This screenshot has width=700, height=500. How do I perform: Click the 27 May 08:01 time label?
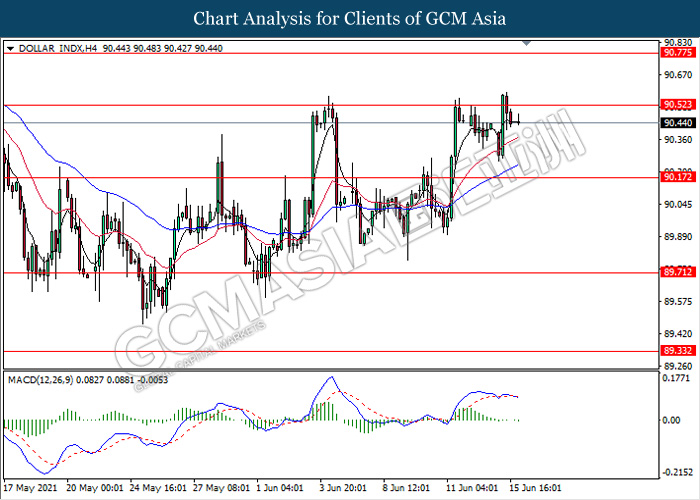coord(222,488)
